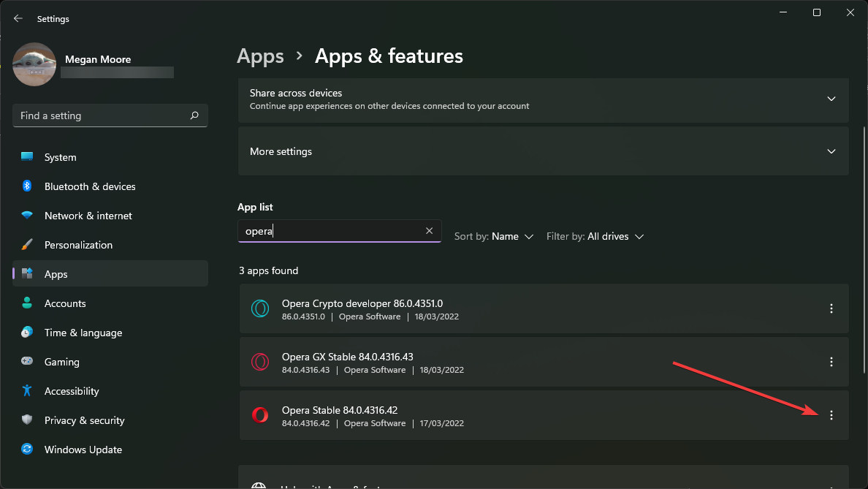Click the System monitor icon
This screenshot has height=489, width=868.
[26, 156]
